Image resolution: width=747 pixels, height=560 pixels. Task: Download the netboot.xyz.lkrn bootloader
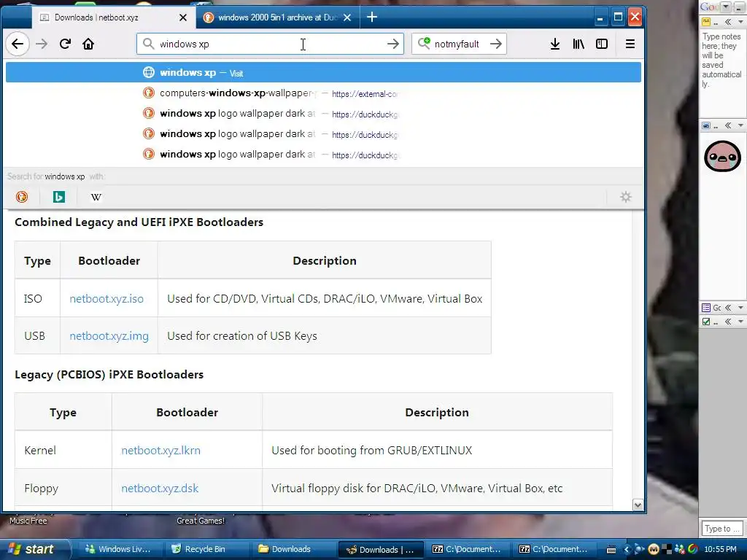[160, 451]
